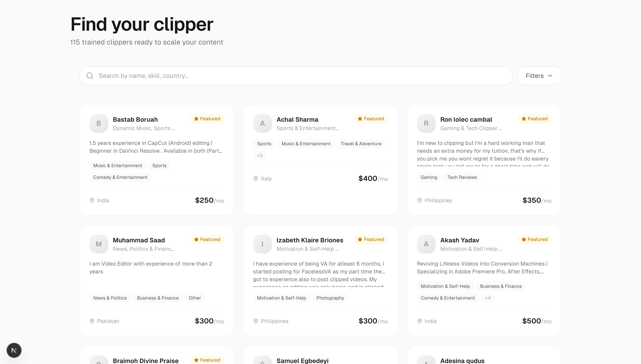The width and height of the screenshot is (641, 364).
Task: Expand the +4 categories on Akash Yadav's card
Action: 487,298
